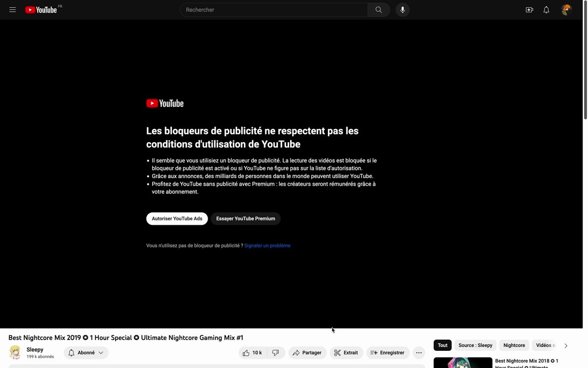Dislike the video with thumbs down
Image resolution: width=588 pixels, height=368 pixels.
pos(275,353)
